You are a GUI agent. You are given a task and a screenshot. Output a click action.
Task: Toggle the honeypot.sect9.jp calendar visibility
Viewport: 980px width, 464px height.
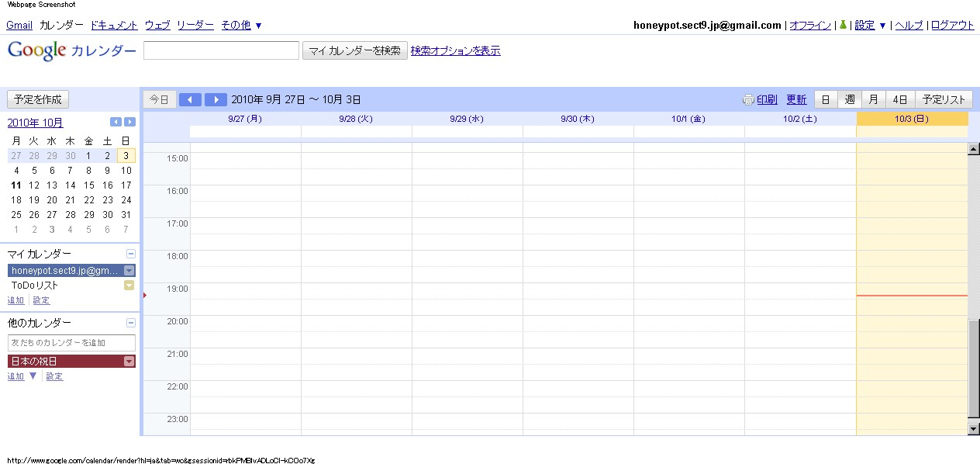pyautogui.click(x=65, y=270)
